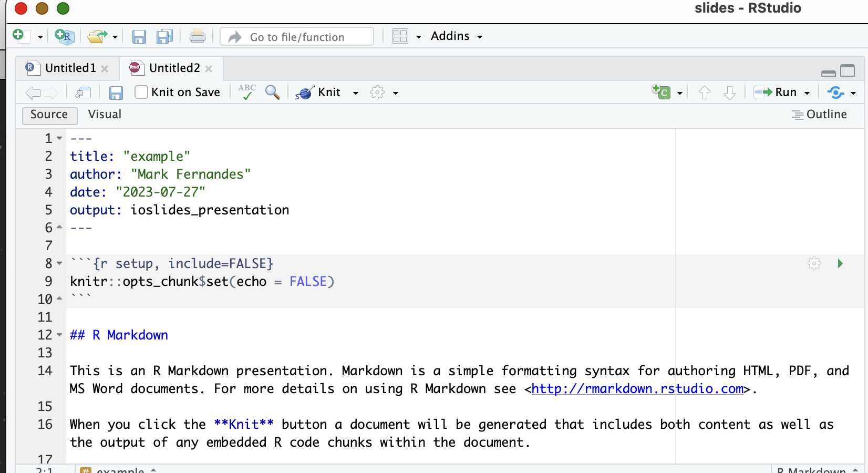This screenshot has height=473, width=868.
Task: Open the Addins menu
Action: coord(456,36)
